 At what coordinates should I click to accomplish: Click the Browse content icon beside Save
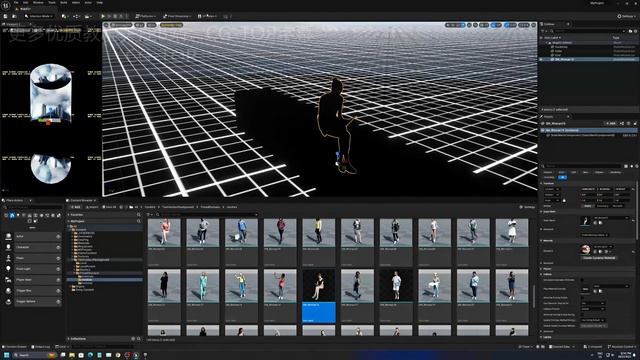tap(14, 16)
